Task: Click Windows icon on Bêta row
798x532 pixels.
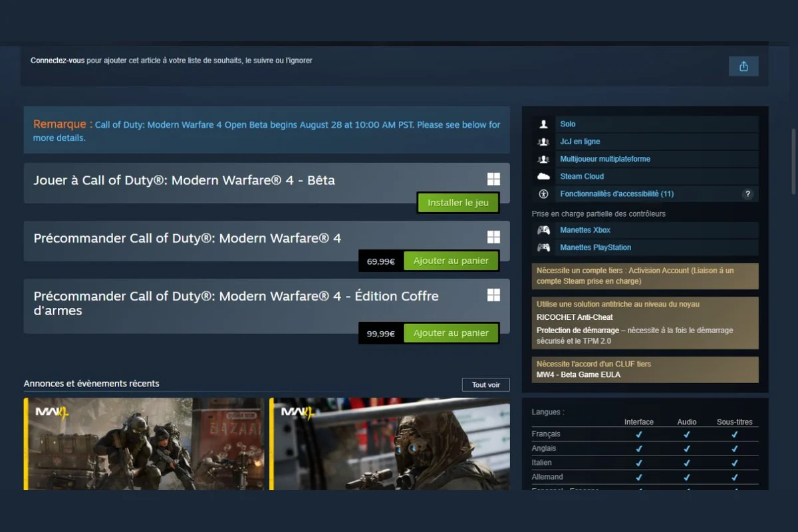Action: pos(493,180)
